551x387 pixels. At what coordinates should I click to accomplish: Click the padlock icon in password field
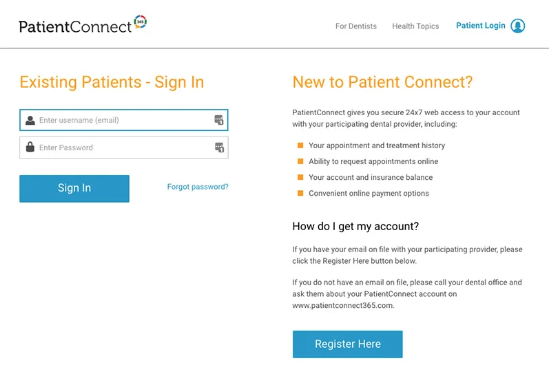[x=30, y=147]
